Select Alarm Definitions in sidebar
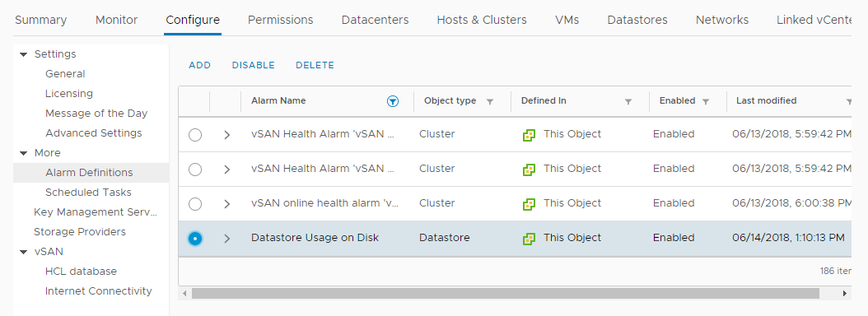 [x=89, y=173]
